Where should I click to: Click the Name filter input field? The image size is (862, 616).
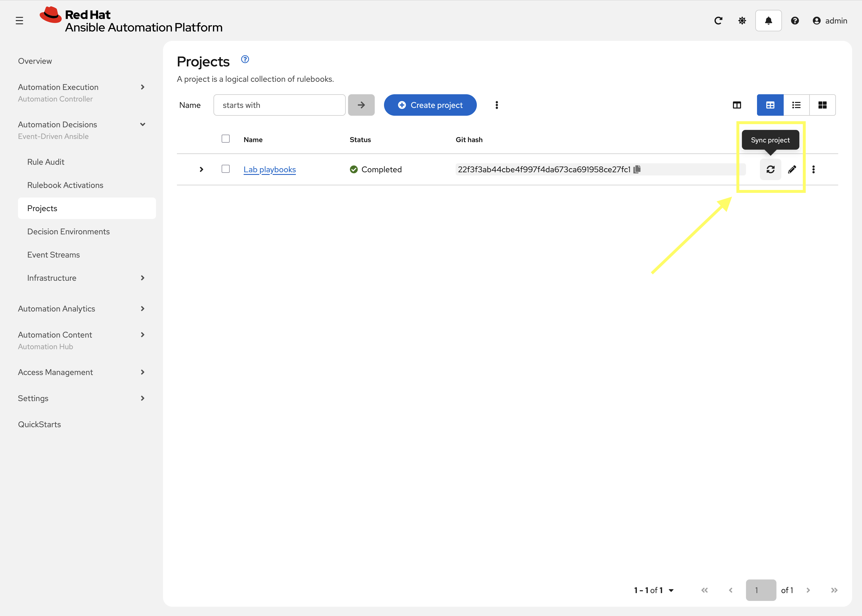(280, 105)
